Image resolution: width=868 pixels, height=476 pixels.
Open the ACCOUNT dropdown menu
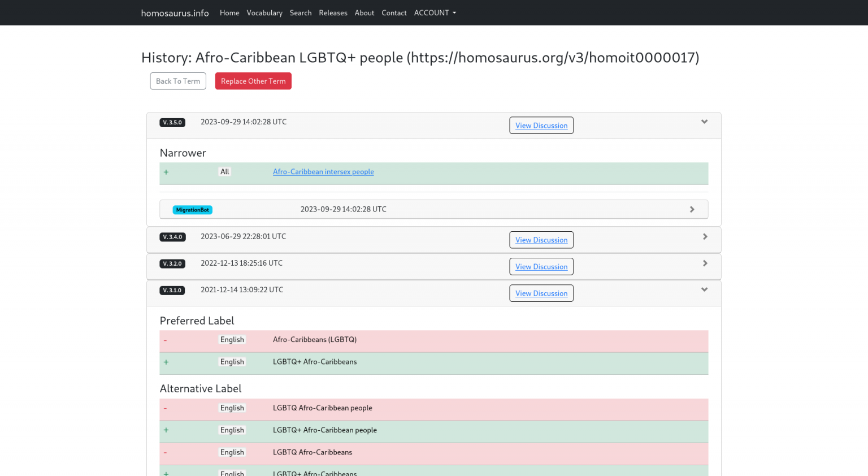(x=435, y=12)
